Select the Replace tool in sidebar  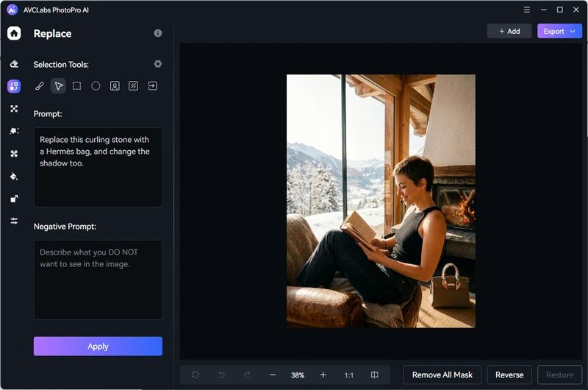(x=14, y=86)
